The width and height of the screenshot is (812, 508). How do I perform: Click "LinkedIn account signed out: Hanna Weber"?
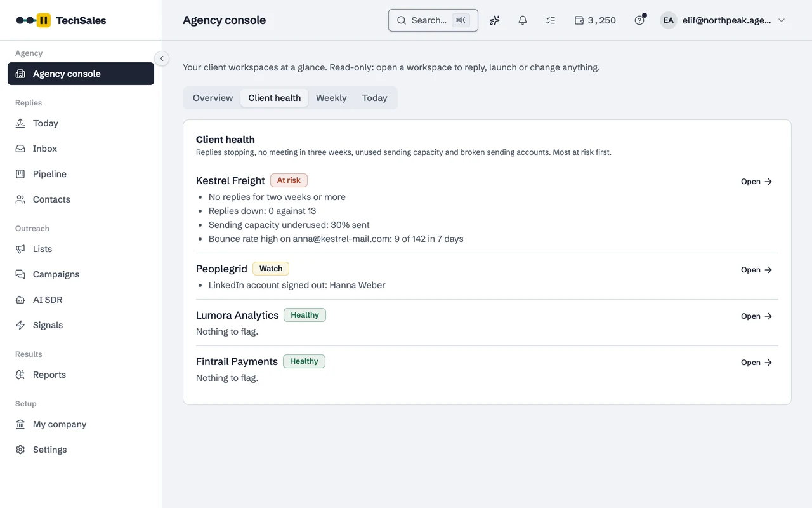click(x=297, y=285)
